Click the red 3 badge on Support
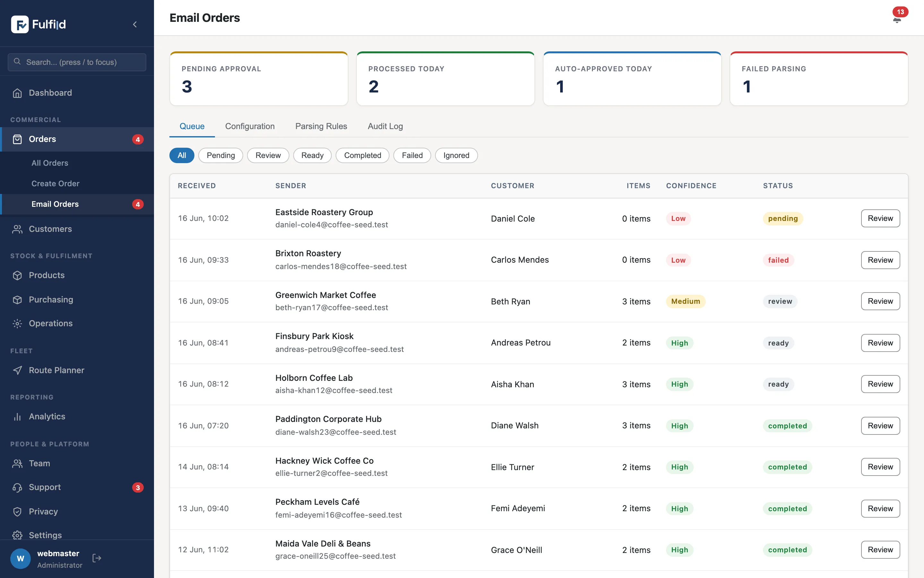Image resolution: width=924 pixels, height=578 pixels. [138, 487]
